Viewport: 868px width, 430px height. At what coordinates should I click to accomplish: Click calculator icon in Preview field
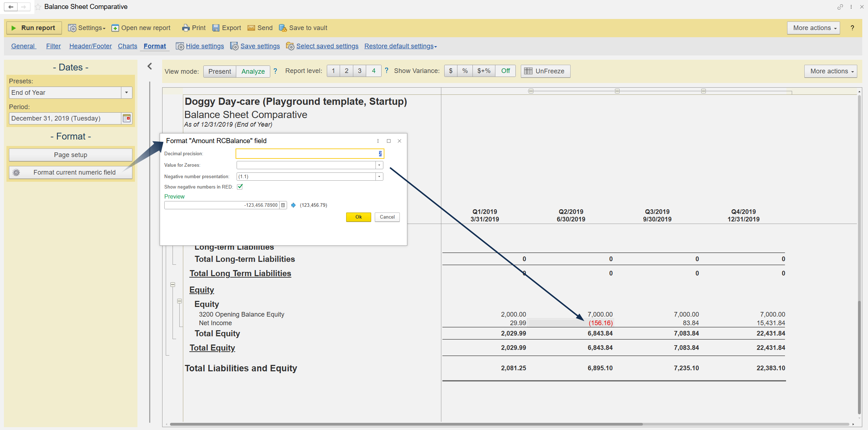[x=283, y=205]
